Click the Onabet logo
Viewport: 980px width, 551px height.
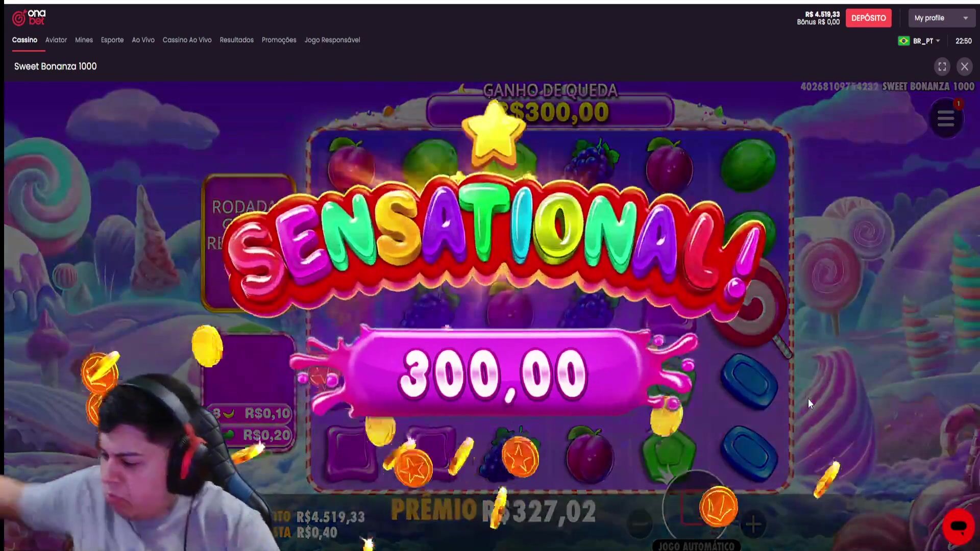coord(29,18)
